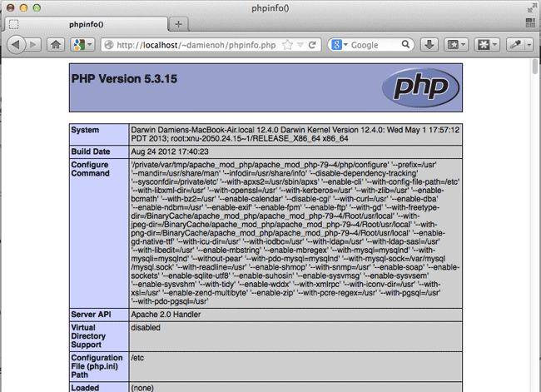The height and width of the screenshot is (392, 541).
Task: Click the Darwin Kernel Version system text
Action: [x=295, y=134]
